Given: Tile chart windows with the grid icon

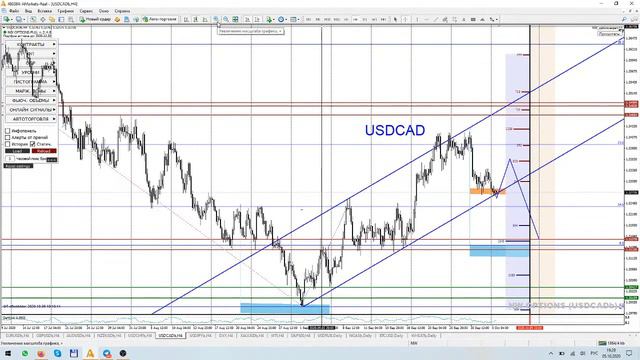Looking at the screenshot, I should (236, 19).
